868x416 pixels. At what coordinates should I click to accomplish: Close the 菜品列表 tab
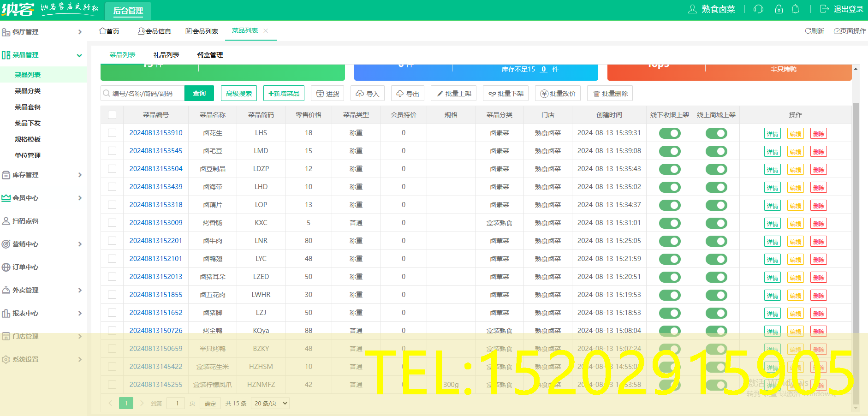tap(266, 31)
